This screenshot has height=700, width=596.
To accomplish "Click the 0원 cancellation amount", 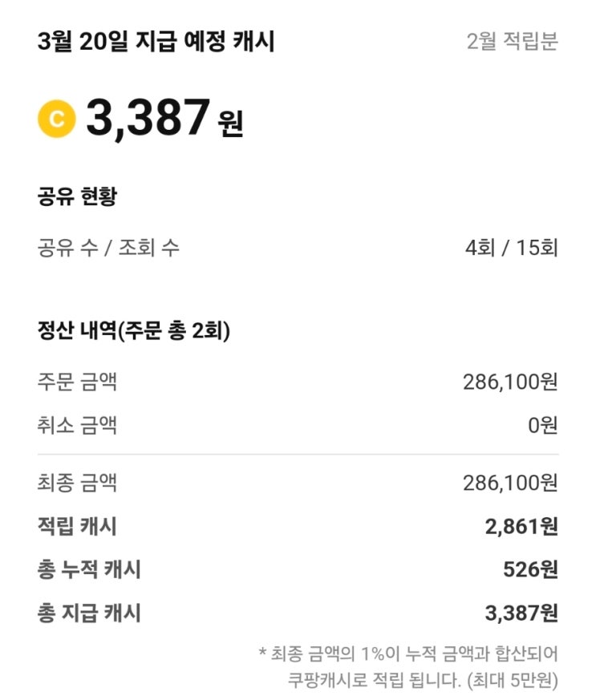I will tap(542, 425).
